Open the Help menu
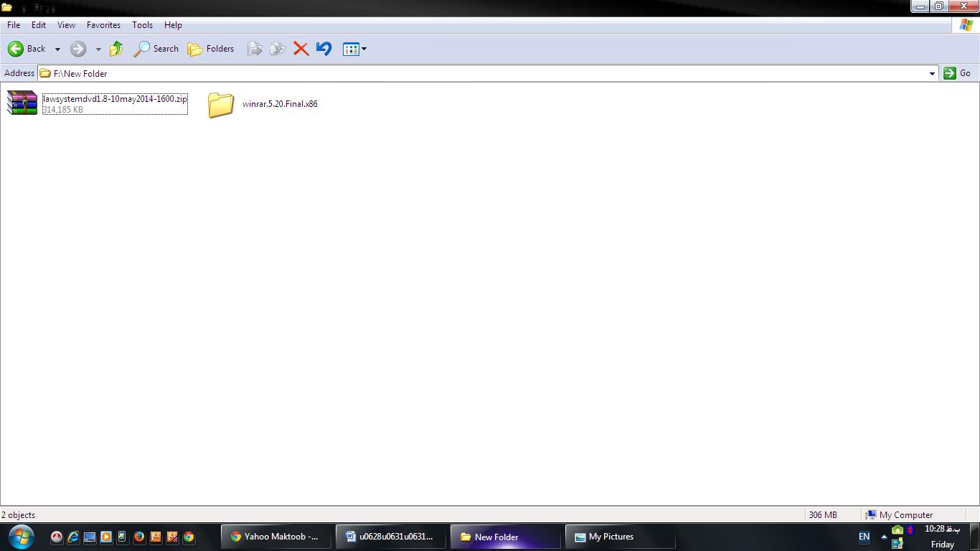980x551 pixels. pyautogui.click(x=173, y=24)
